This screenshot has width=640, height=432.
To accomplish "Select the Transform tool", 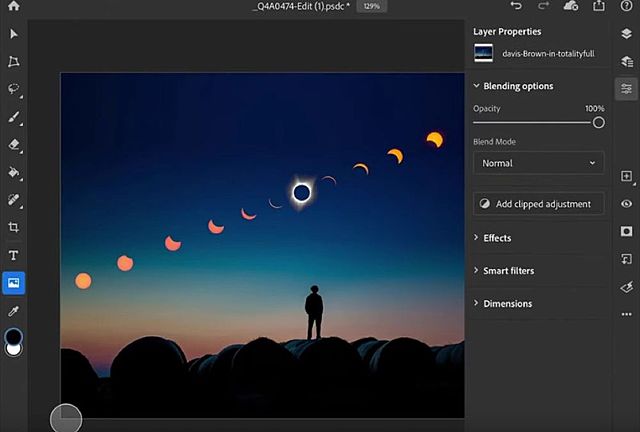I will pos(13,62).
